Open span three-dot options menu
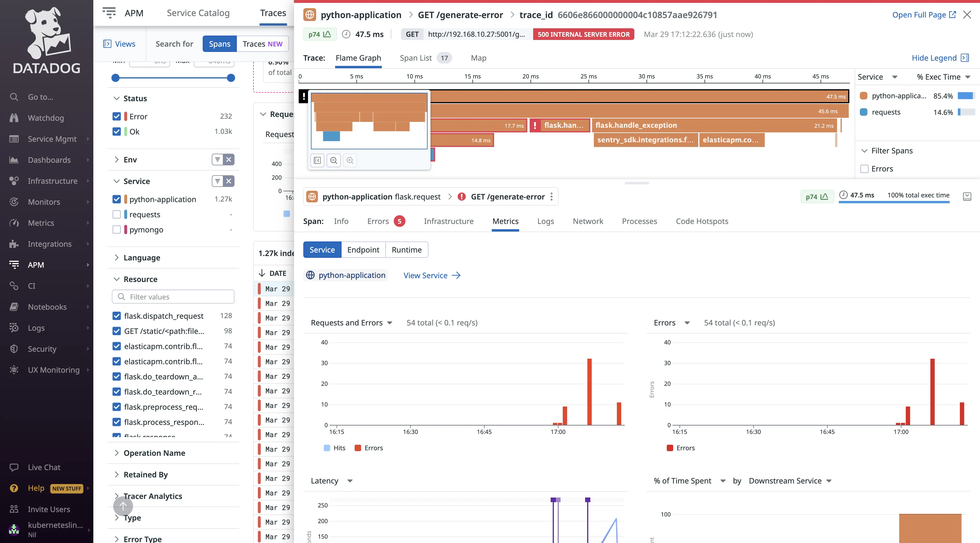Image resolution: width=980 pixels, height=543 pixels. [551, 197]
